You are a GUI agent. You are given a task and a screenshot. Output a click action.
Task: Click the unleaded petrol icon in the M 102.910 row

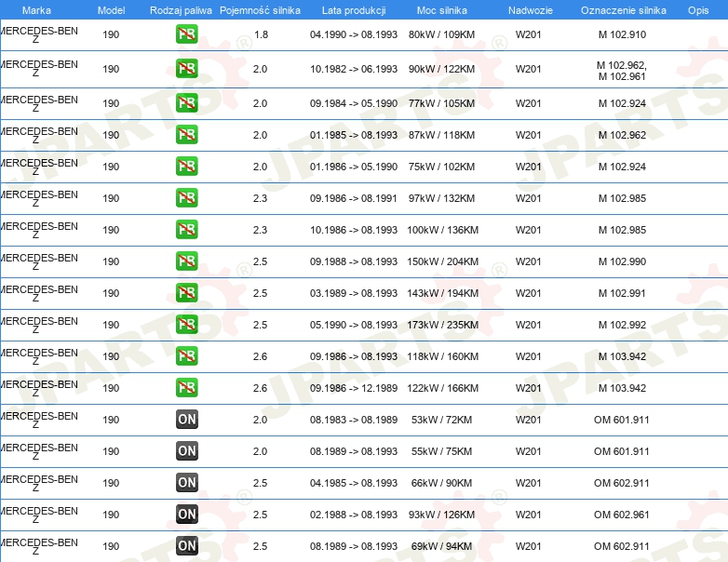[x=186, y=34]
